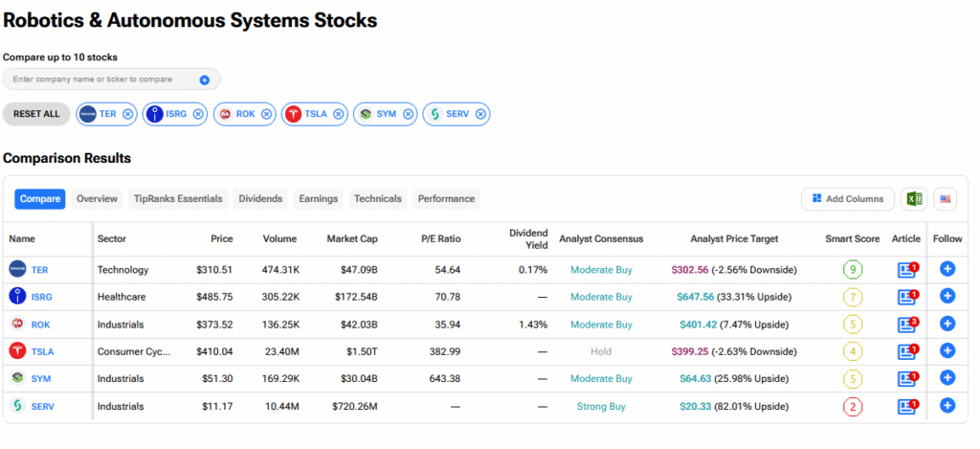
Task: Open the TipRanks Essentials tab
Action: coord(178,199)
